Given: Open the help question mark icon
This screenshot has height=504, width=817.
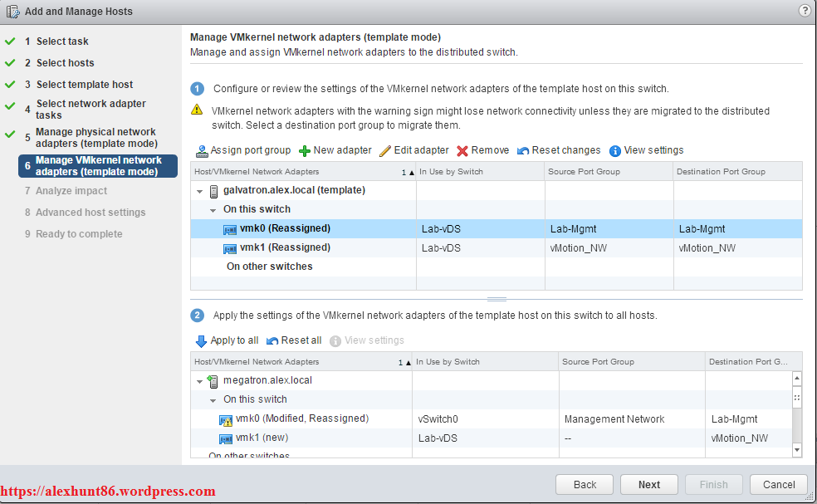Looking at the screenshot, I should point(805,11).
